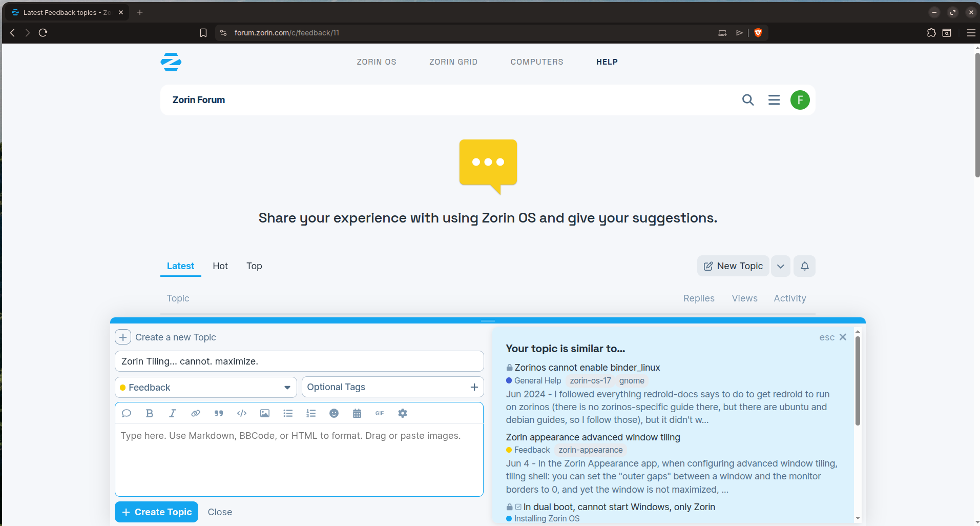Open 'Zorin appearance advanced window tiling' topic
This screenshot has width=980, height=526.
(593, 437)
